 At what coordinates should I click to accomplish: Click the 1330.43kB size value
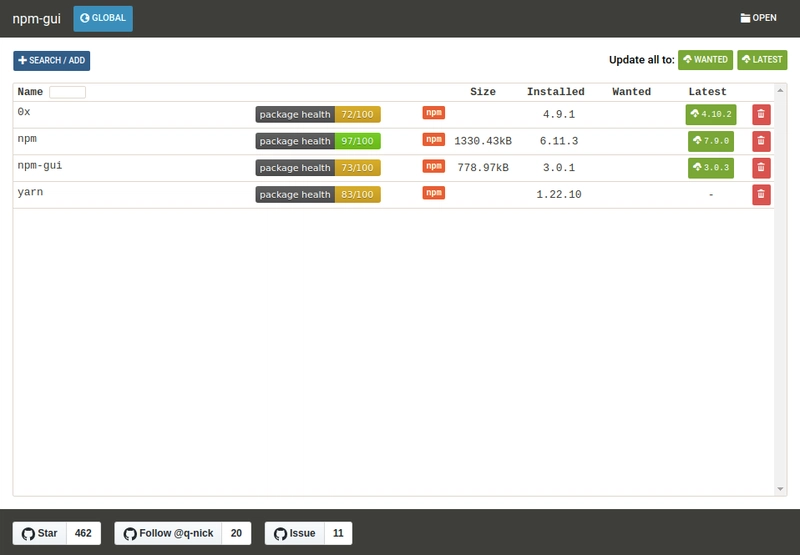[x=483, y=141]
